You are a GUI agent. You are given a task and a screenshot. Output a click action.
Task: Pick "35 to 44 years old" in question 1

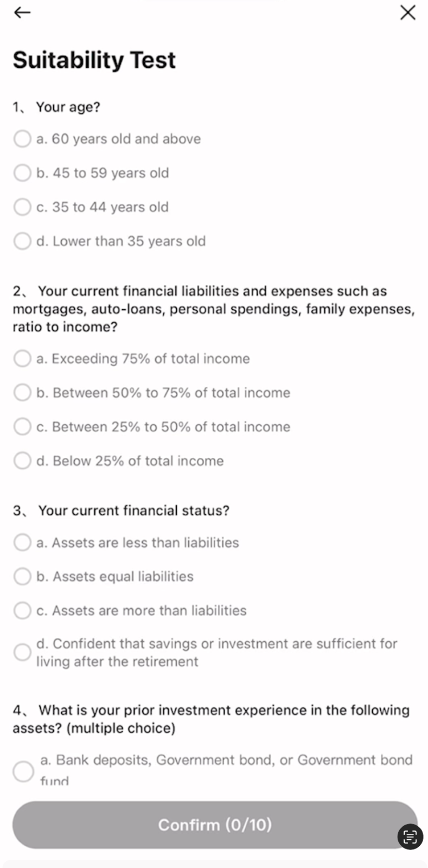pos(22,207)
